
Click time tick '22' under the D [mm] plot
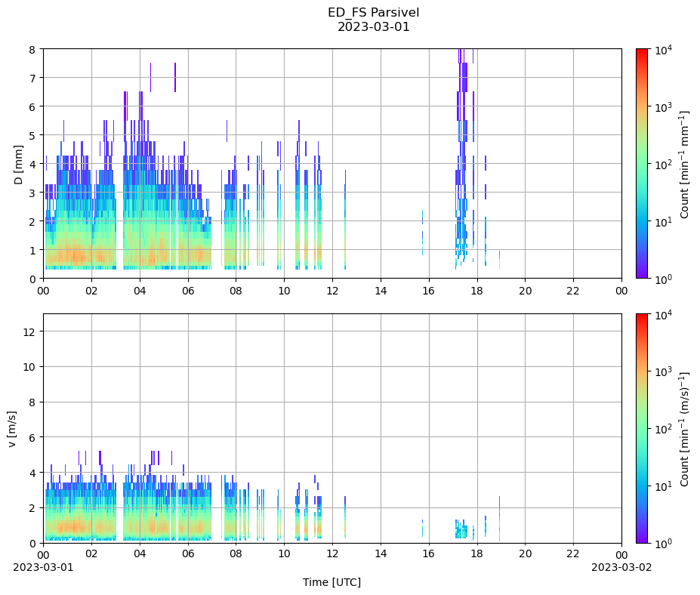pos(573,291)
